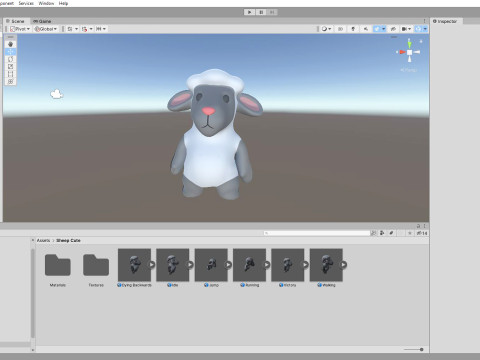Click the Pause button
This screenshot has width=480, height=360.
click(x=261, y=12)
